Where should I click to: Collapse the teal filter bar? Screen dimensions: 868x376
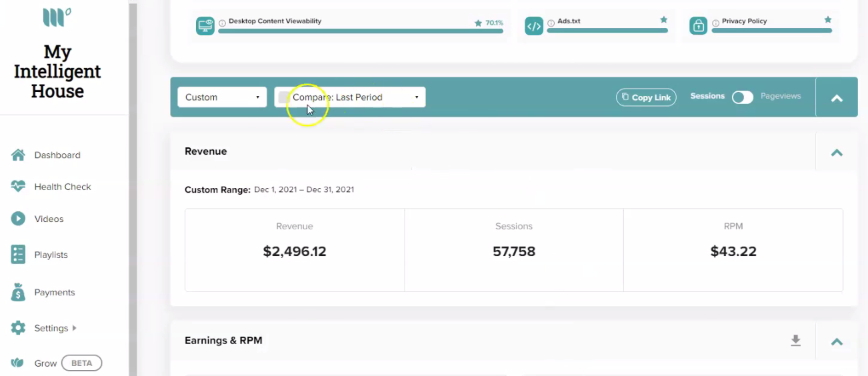[x=837, y=98]
